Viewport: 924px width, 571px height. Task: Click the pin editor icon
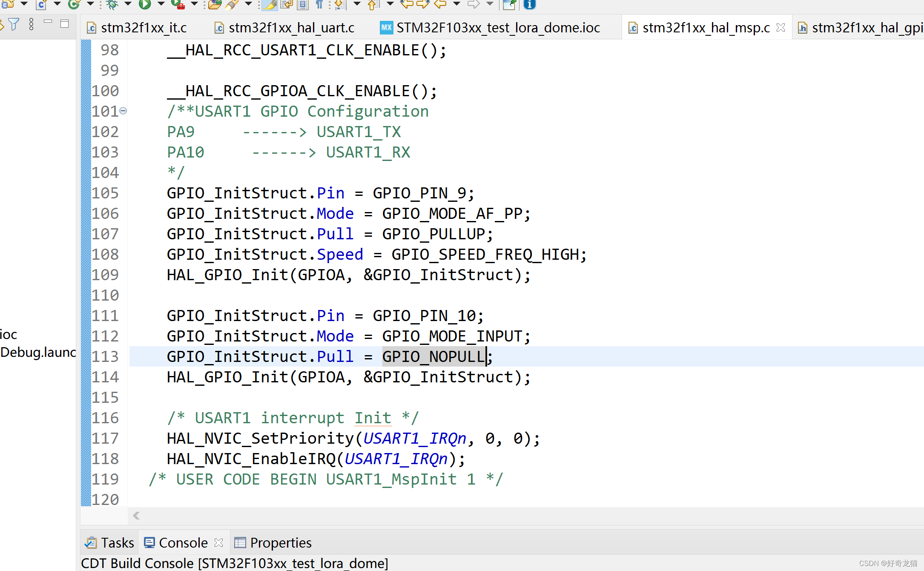click(x=509, y=4)
